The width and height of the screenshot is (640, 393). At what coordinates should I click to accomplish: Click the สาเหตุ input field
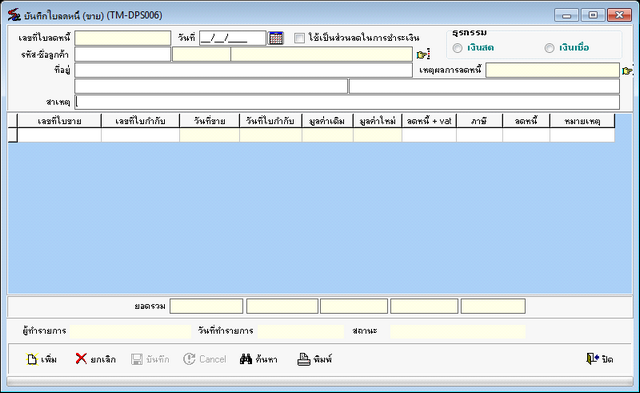coord(347,102)
